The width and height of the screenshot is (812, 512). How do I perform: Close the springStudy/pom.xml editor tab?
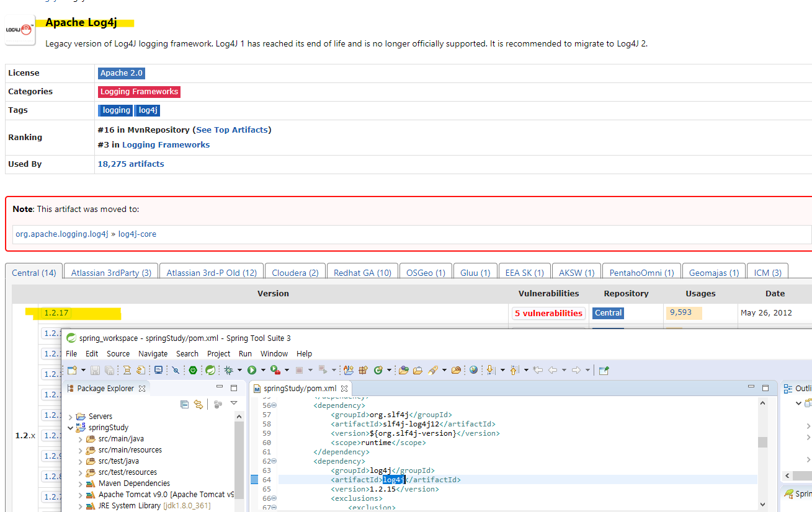[345, 388]
